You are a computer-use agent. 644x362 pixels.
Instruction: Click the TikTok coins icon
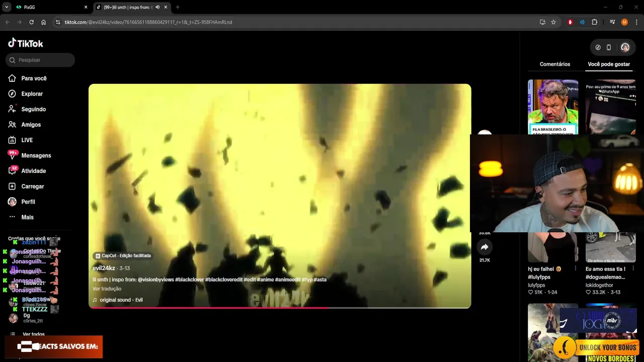tap(598, 47)
